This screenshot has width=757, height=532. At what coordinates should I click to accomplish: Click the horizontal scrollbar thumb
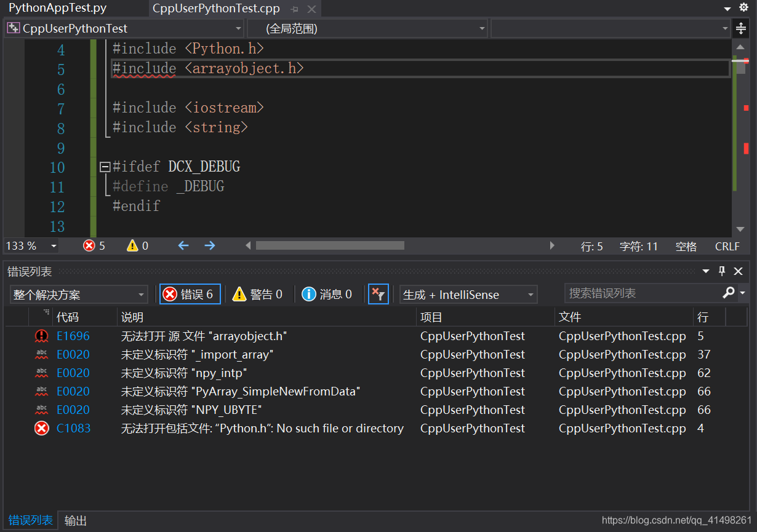pyautogui.click(x=330, y=245)
